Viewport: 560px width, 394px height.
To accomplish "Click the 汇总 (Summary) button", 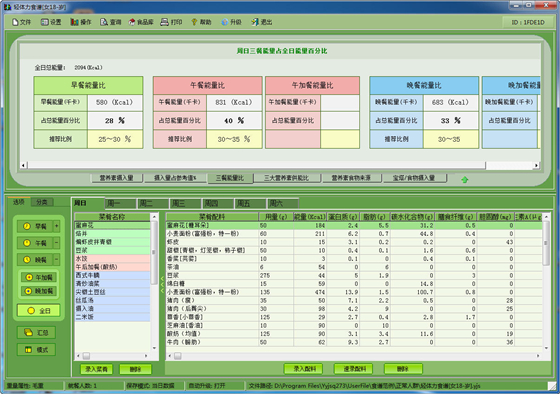I will point(36,333).
